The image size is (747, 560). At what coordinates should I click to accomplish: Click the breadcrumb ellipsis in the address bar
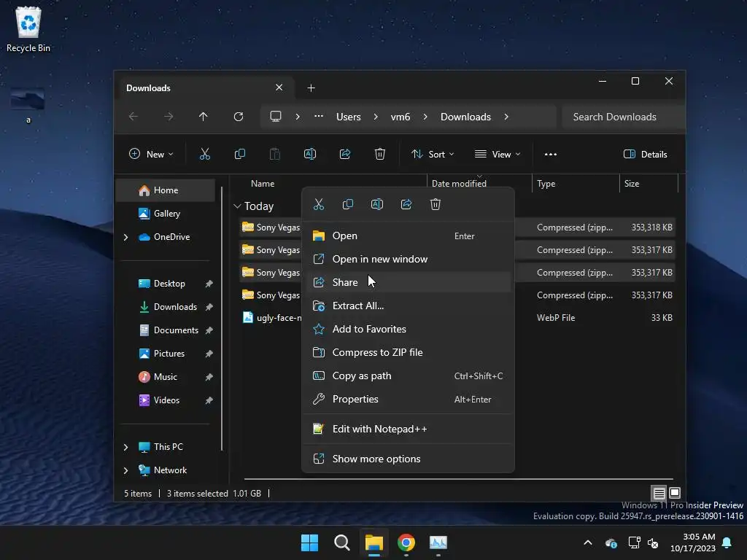[x=319, y=116]
